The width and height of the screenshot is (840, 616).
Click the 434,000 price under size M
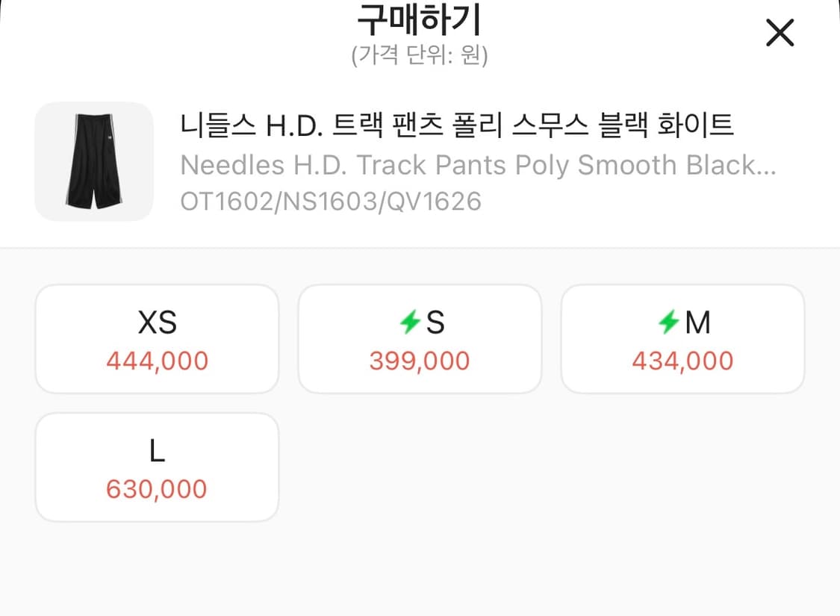coord(682,361)
